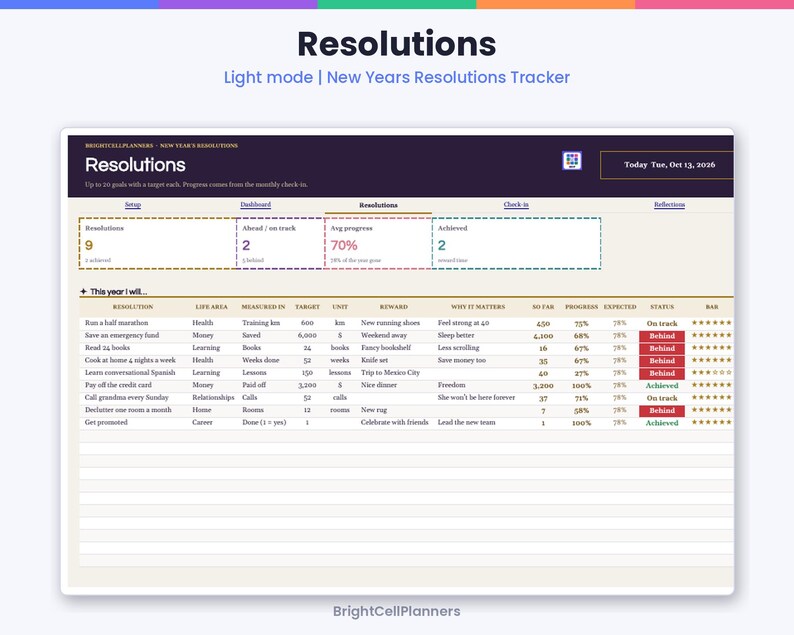The width and height of the screenshot is (794, 635).
Task: Switch to the Reflections tab
Action: 669,205
